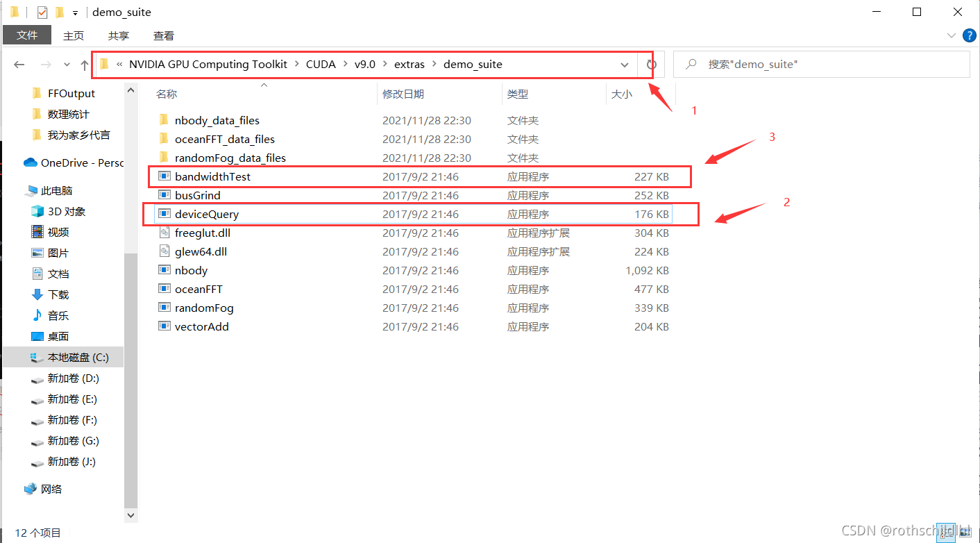Viewport: 980px width, 543px height.
Task: Select OneDrive in navigation pane
Action: point(73,162)
